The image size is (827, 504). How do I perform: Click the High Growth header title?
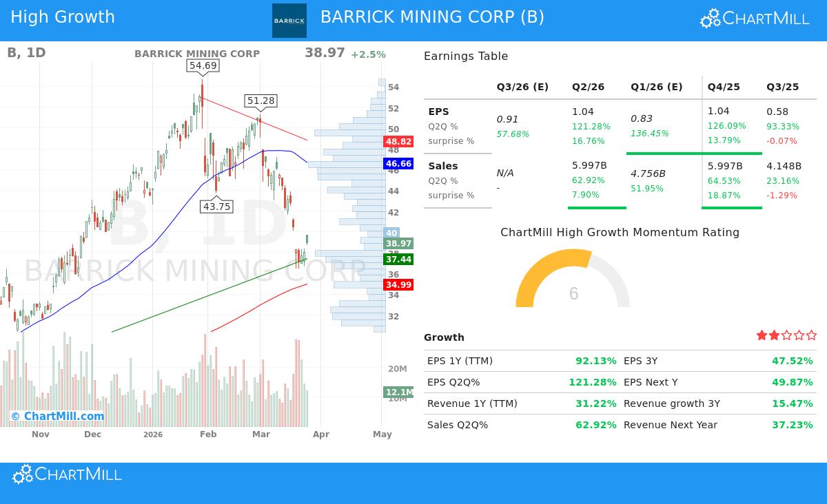(63, 17)
